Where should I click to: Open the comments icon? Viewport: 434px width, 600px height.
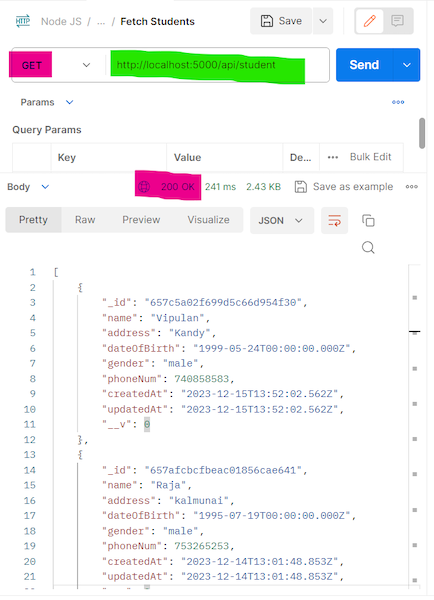pyautogui.click(x=397, y=21)
